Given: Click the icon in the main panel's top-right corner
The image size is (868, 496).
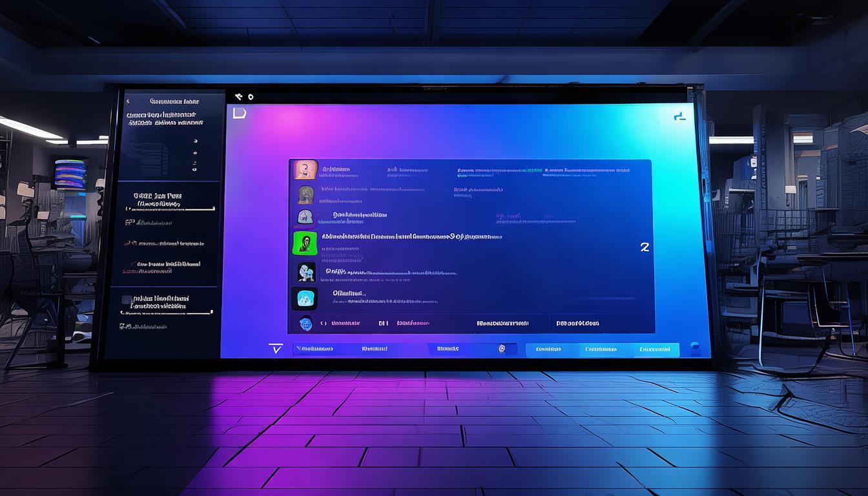Looking at the screenshot, I should tap(679, 117).
